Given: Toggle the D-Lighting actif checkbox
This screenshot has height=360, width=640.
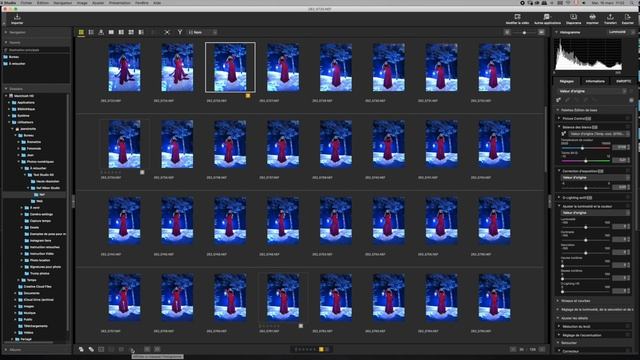Looking at the screenshot, I should point(628,198).
